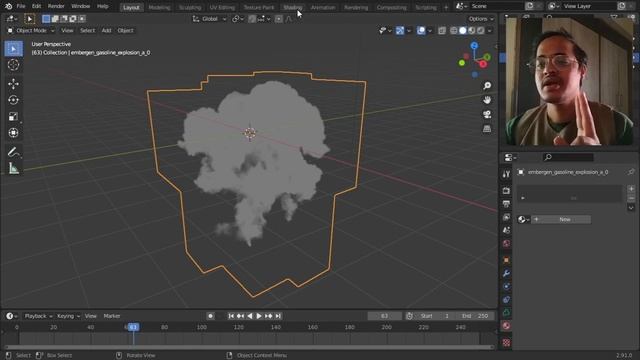This screenshot has width=640, height=360.
Task: Switch perspective/orthographic grid icon
Action: [x=487, y=129]
